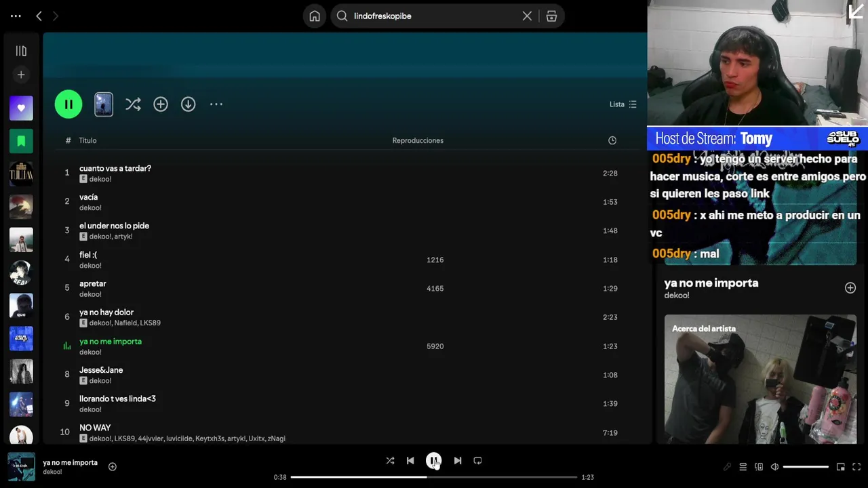Toggle shuffle in the player controls

click(x=390, y=460)
